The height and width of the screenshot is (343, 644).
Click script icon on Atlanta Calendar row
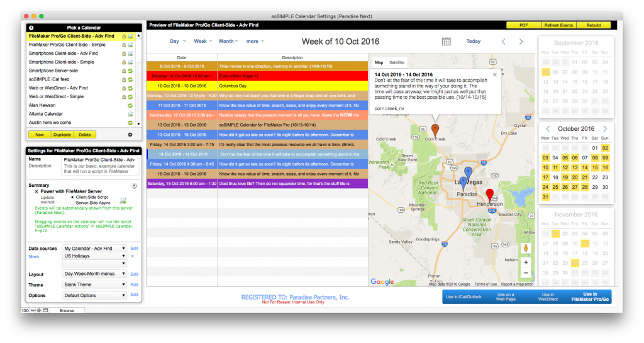pos(130,114)
